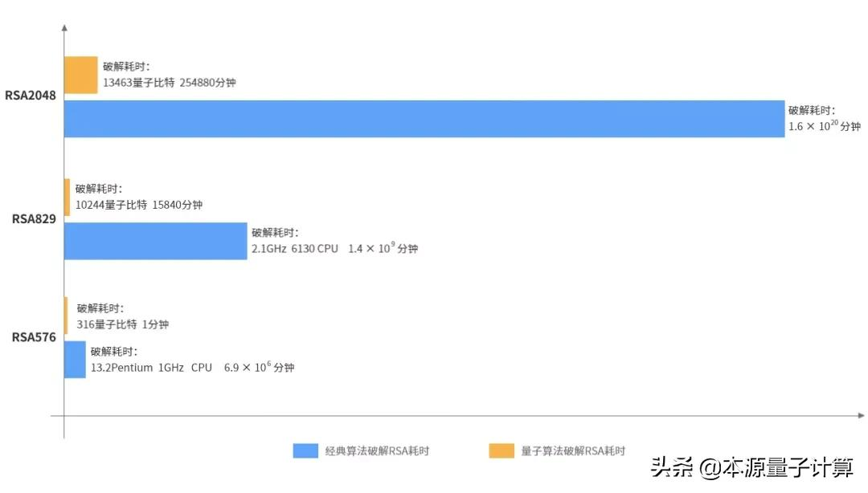Click the long blue RSA2048 classical bar

pyautogui.click(x=424, y=119)
